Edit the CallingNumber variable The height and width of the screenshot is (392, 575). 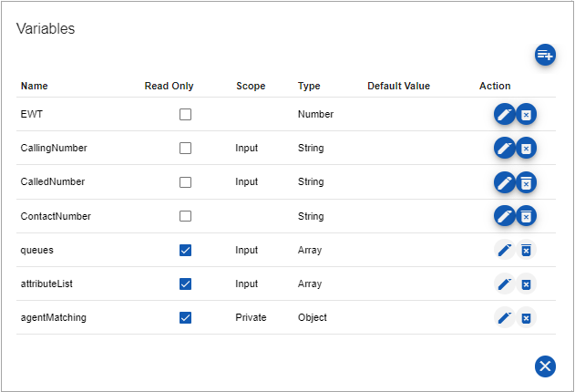505,149
